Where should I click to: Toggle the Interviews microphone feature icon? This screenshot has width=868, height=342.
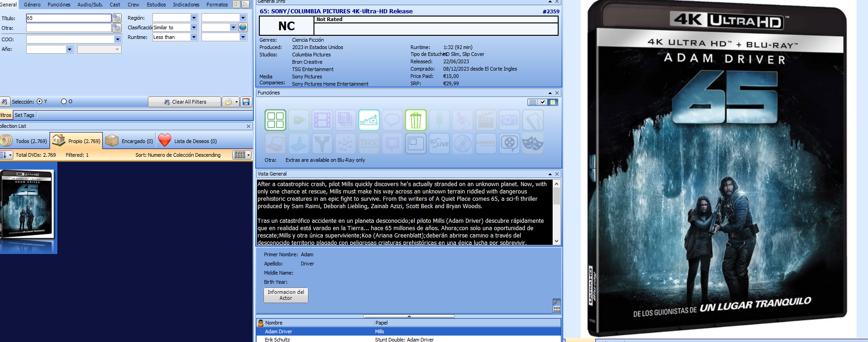pos(439,120)
